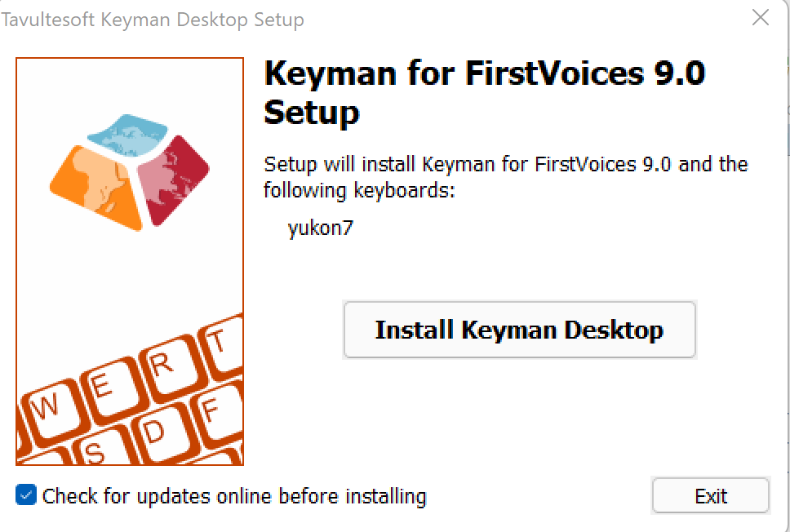790x532 pixels.
Task: Click the Tavultesoft Keyman Desktop Setup title bar
Action: [x=153, y=20]
